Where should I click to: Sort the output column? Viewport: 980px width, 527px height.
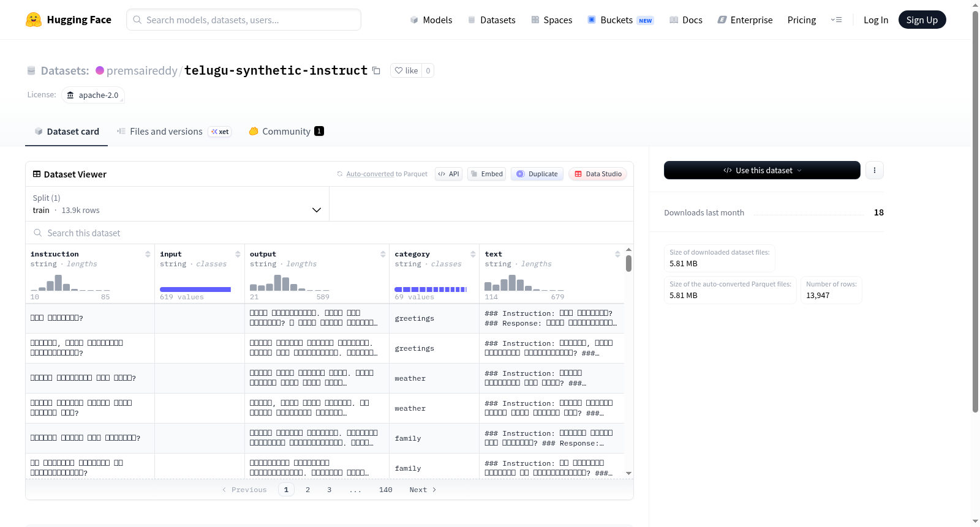(x=383, y=254)
